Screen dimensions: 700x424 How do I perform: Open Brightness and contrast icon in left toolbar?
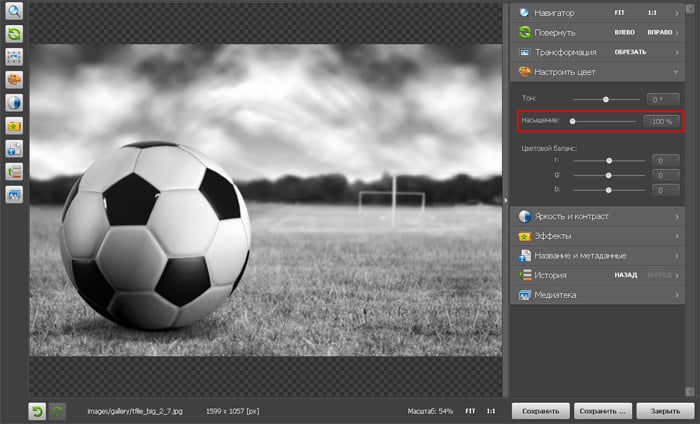(14, 102)
